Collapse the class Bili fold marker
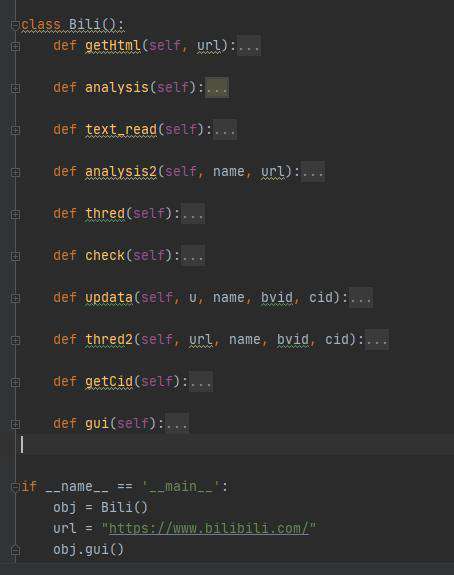Screen dimensions: 454x575 pyautogui.click(x=15, y=25)
